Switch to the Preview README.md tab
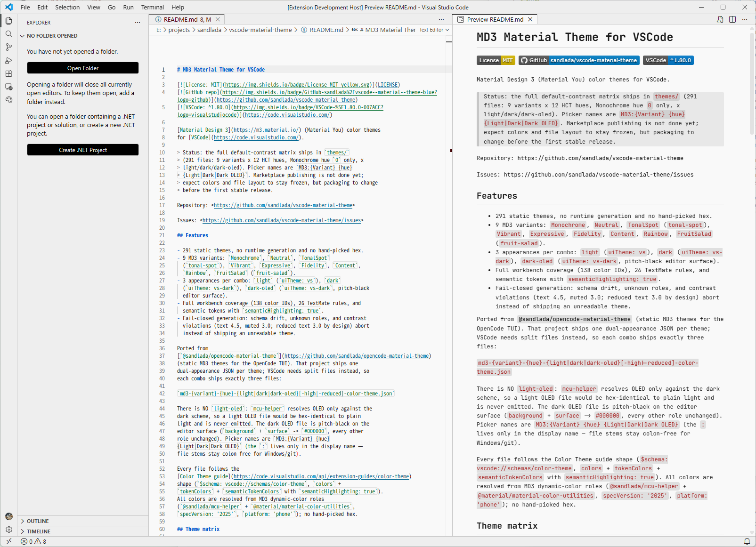 [495, 19]
